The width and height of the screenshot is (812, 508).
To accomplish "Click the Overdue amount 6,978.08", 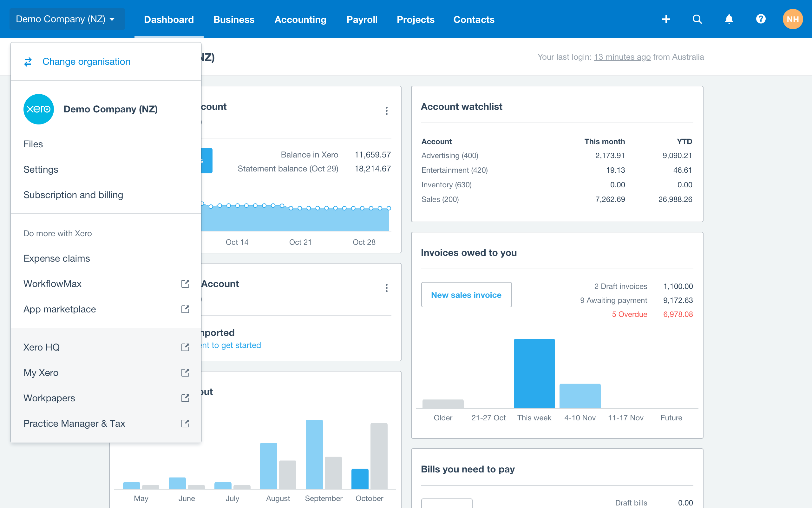I will 678,314.
